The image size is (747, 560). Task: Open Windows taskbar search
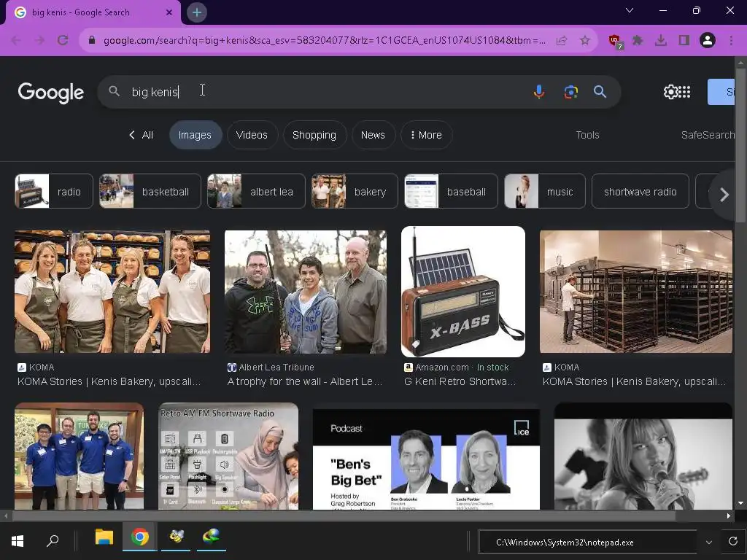pos(53,540)
